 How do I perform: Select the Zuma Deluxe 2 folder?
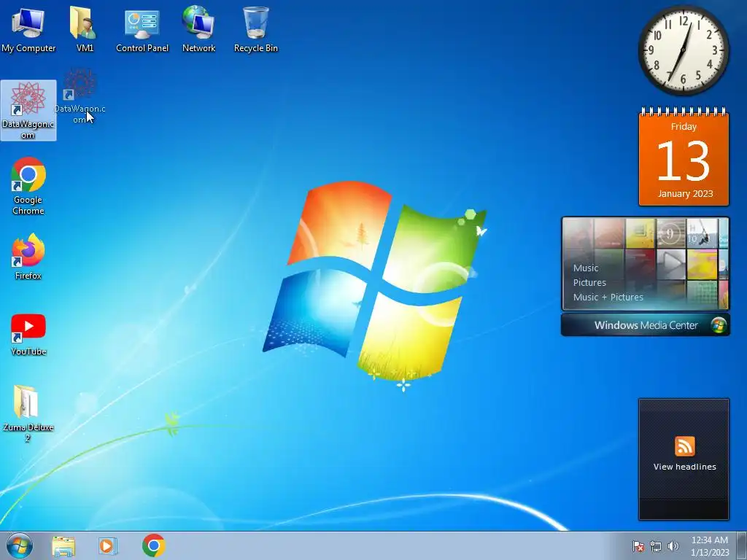coord(28,414)
